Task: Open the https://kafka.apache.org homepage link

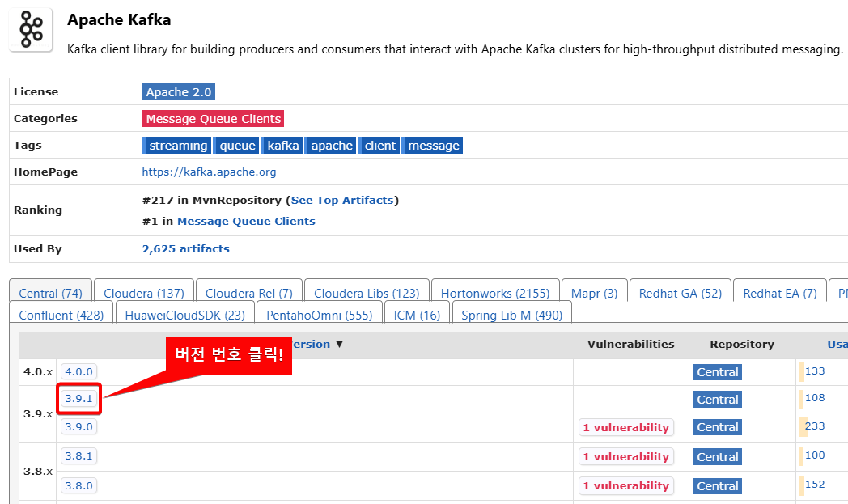Action: [209, 172]
